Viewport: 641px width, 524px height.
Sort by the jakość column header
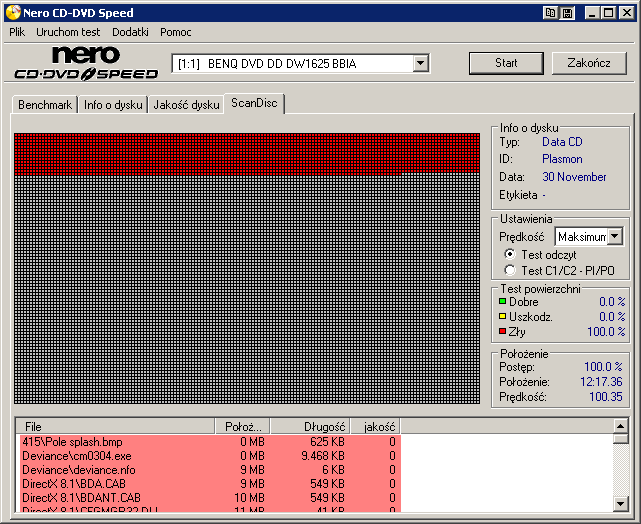(375, 427)
